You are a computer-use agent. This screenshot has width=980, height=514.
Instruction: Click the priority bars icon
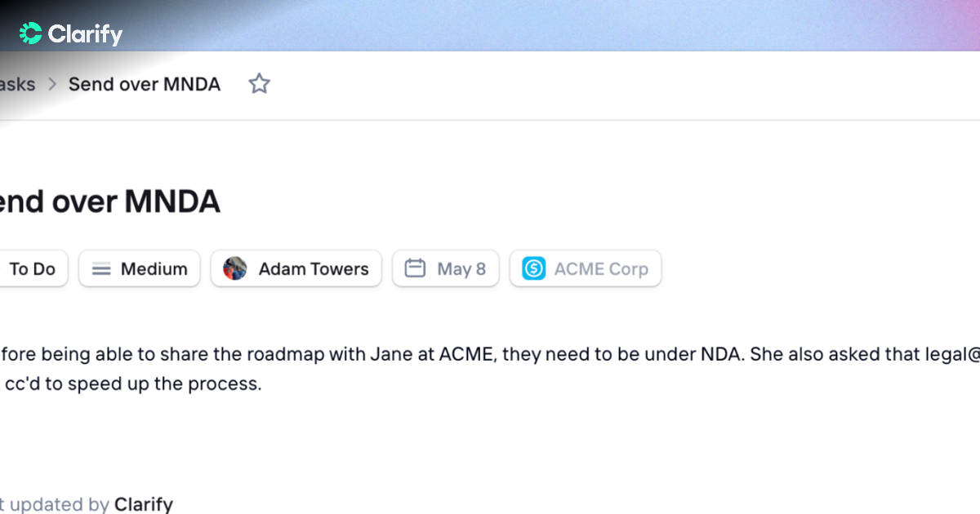coord(101,269)
